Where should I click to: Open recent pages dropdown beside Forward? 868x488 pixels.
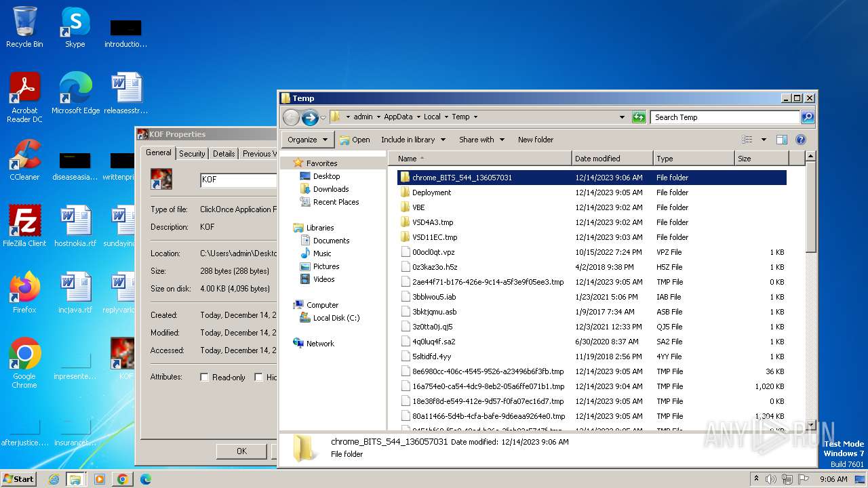pyautogui.click(x=323, y=117)
